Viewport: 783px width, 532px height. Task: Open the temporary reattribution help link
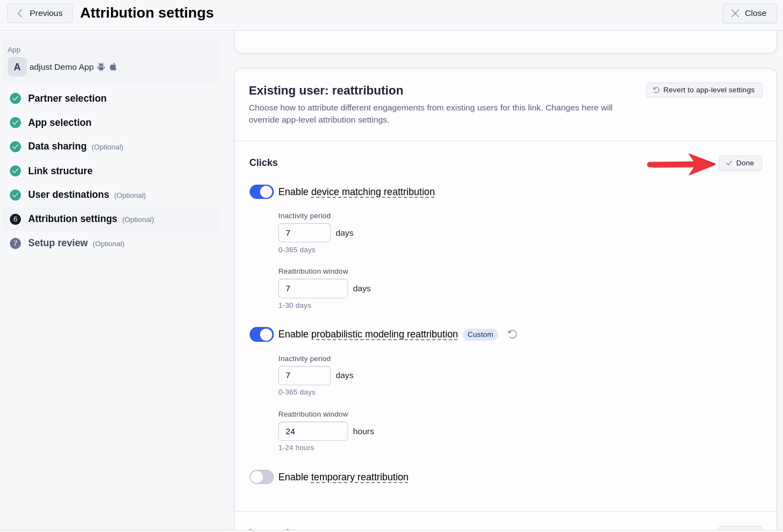360,477
